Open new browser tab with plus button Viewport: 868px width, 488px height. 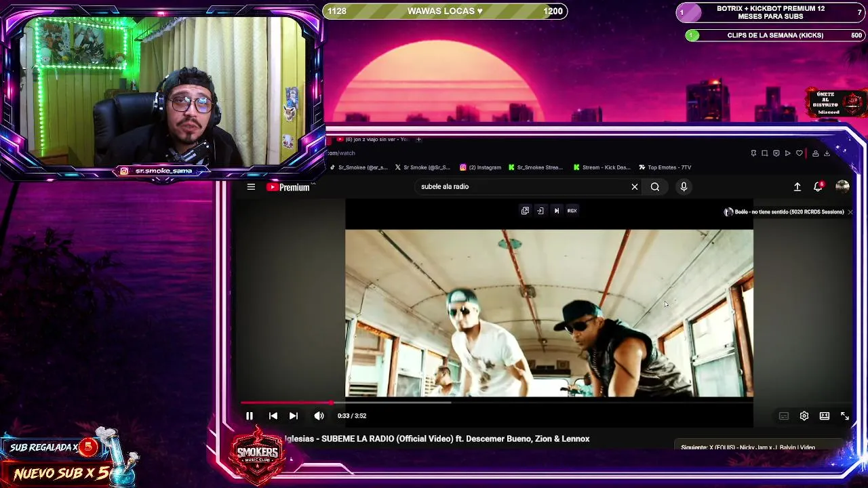tap(418, 139)
